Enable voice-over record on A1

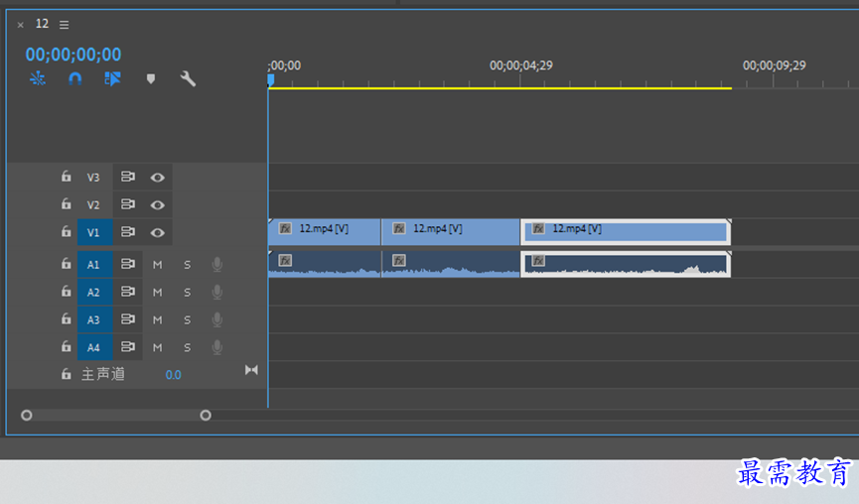(x=216, y=264)
